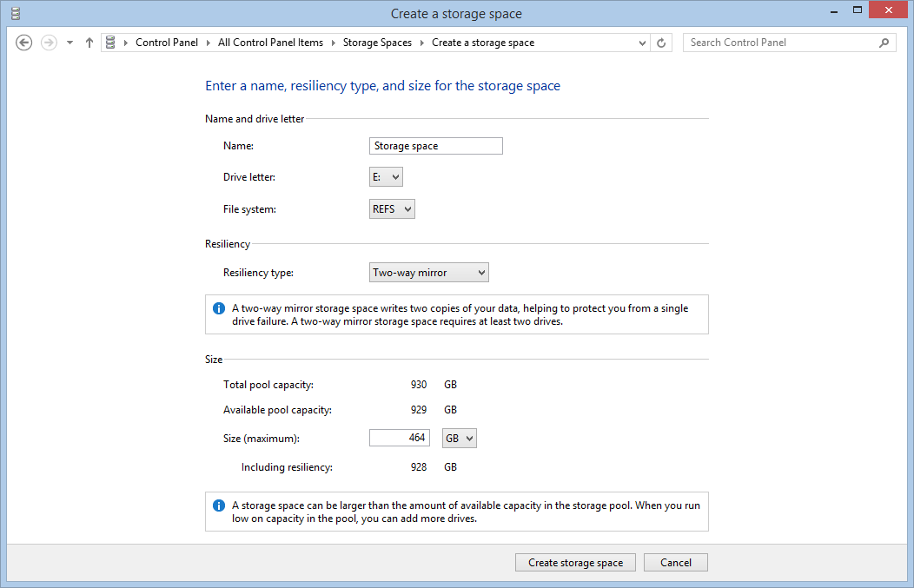
Task: Click the Up one level arrow
Action: [89, 43]
